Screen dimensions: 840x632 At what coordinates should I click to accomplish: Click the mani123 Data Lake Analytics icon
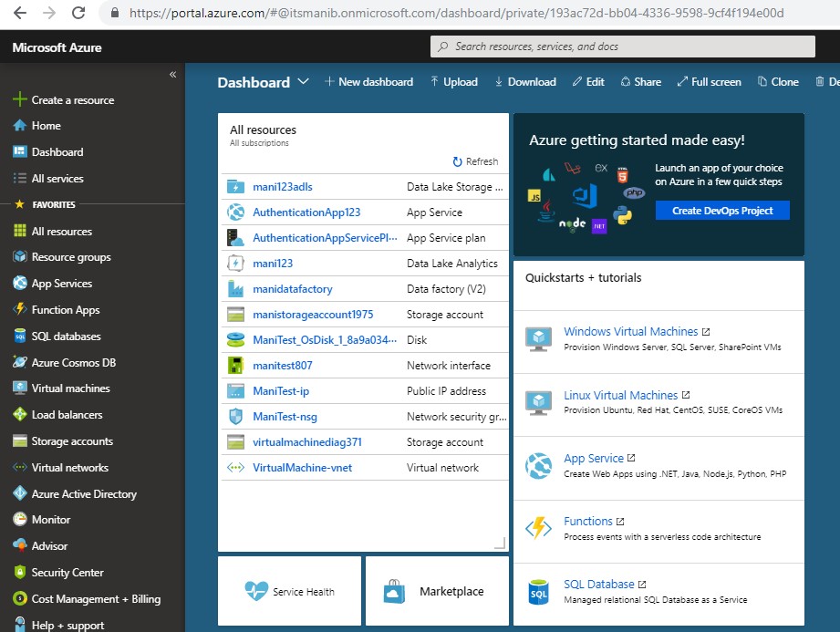click(x=235, y=264)
